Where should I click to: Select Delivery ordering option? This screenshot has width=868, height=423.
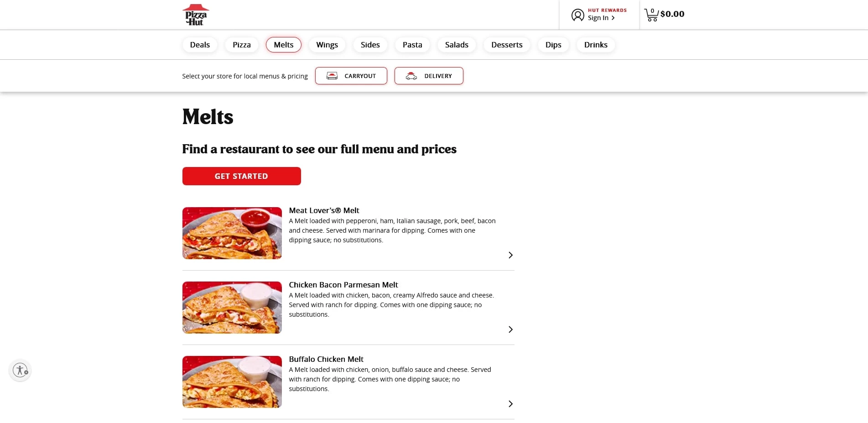pos(429,76)
